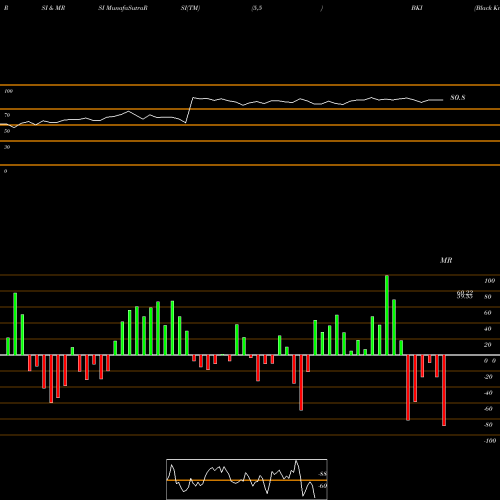The height and width of the screenshot is (500, 500).
Task: Click the 'SI(TM)' header label
Action: pos(190,8)
